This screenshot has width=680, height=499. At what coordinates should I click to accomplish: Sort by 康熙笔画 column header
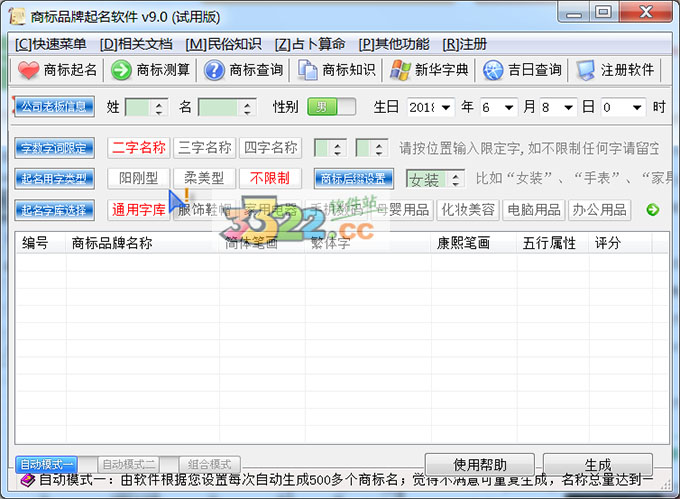point(474,243)
